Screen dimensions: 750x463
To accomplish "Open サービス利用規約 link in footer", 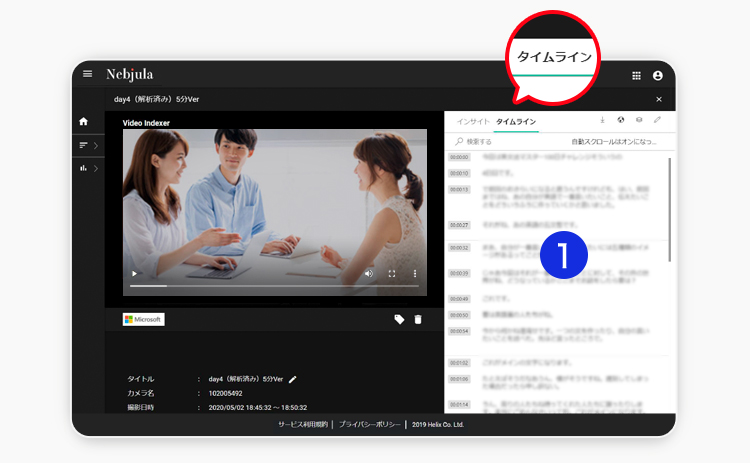I will (x=303, y=424).
